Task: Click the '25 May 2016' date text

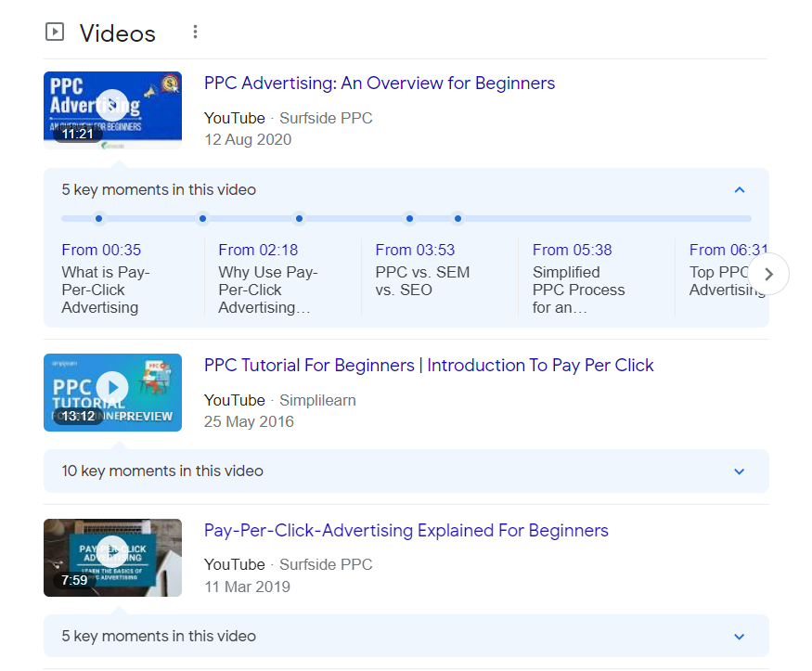Action: pyautogui.click(x=249, y=422)
